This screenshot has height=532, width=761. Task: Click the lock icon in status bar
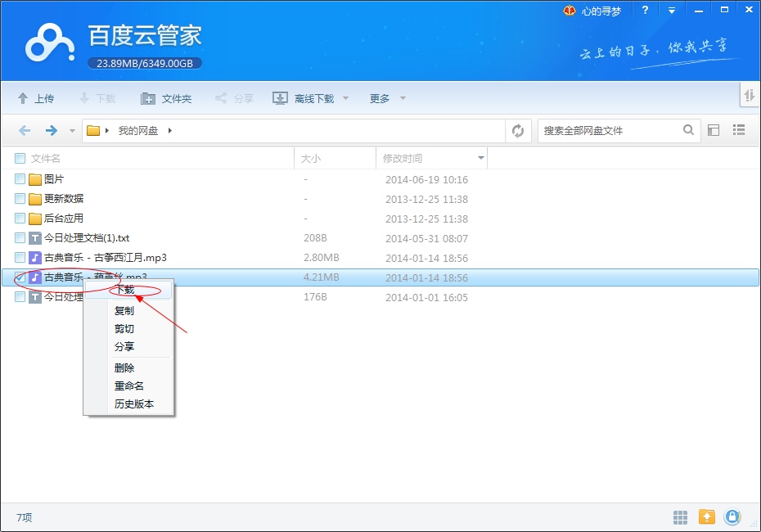coord(732,517)
